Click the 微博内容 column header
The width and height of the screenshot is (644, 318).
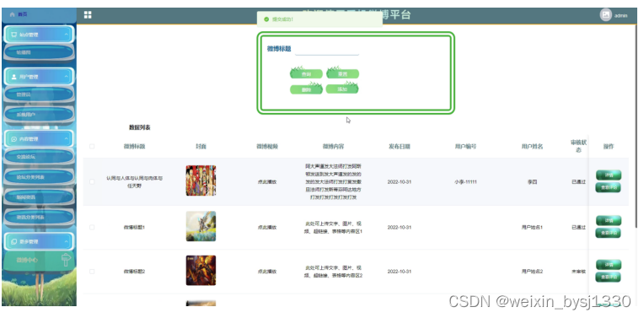point(333,146)
